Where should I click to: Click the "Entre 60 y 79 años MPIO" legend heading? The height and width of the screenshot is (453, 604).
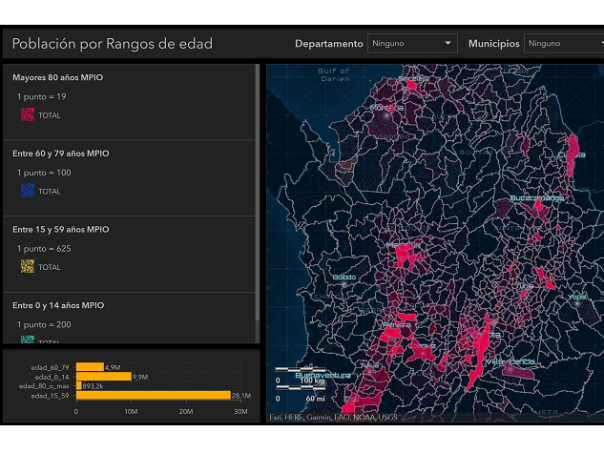tap(61, 154)
